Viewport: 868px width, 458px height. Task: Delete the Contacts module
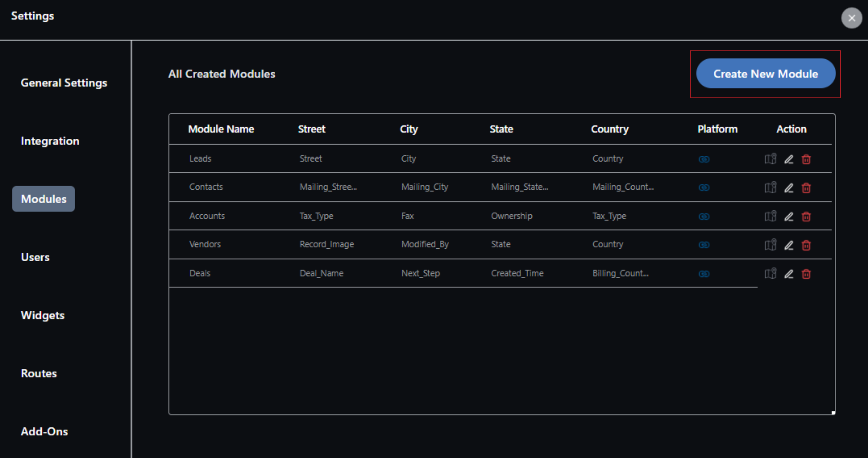[x=806, y=188]
